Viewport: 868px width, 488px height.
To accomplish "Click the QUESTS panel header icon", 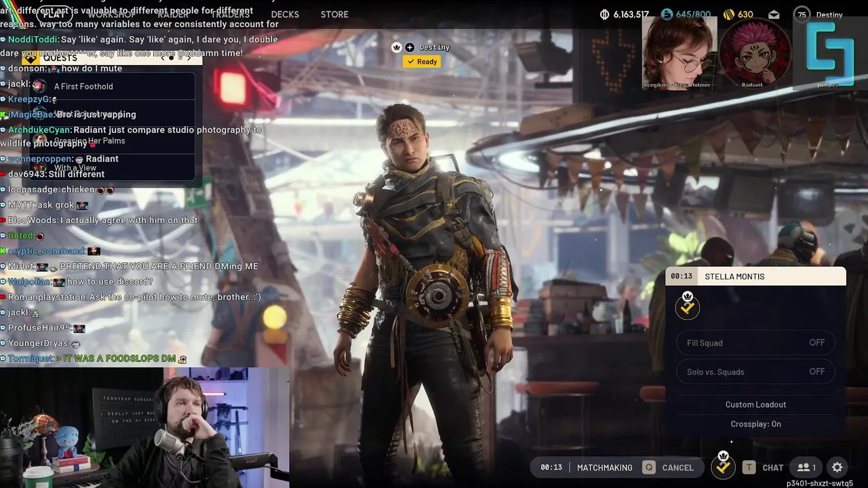I will coord(30,58).
